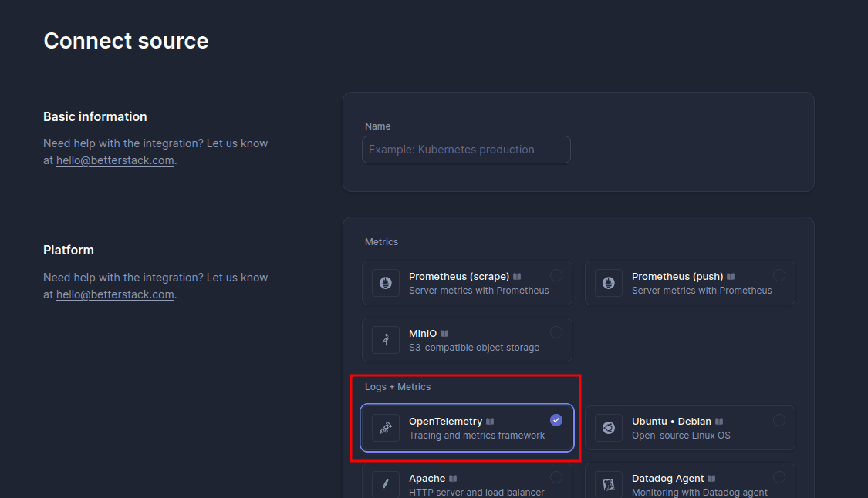Click the MinIO flamingo logo icon
The image size is (868, 498).
386,340
